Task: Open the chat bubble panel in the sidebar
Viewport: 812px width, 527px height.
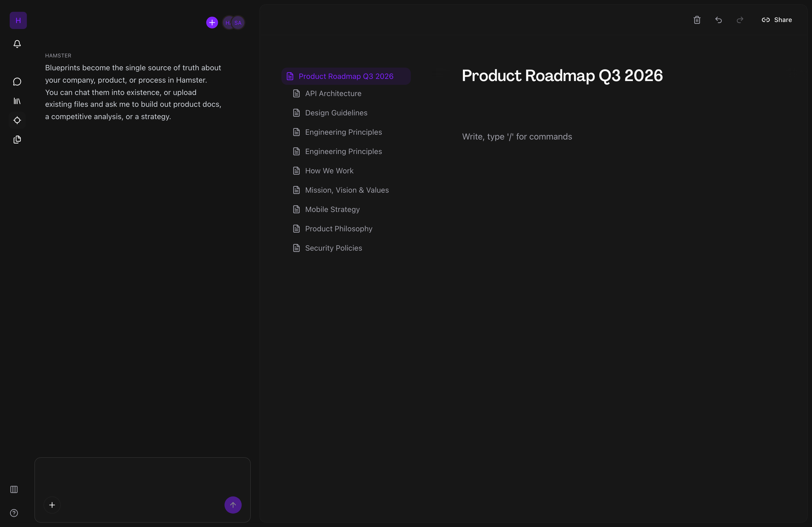Action: pos(17,82)
